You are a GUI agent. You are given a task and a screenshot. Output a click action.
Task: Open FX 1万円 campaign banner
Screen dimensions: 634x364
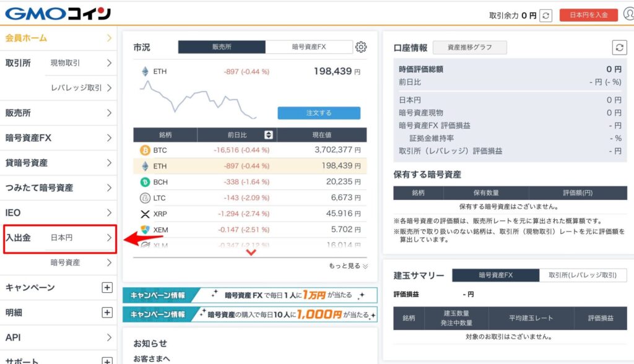tap(250, 295)
